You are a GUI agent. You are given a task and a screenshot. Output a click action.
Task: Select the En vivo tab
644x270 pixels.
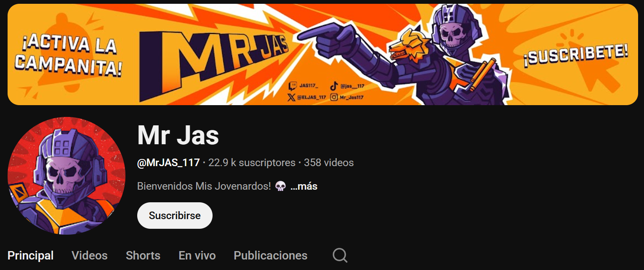tap(197, 255)
